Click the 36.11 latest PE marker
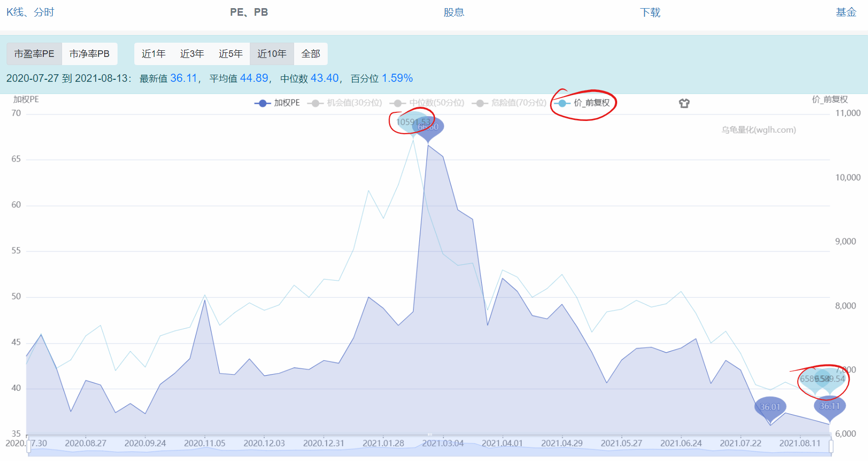868x461 pixels. [x=830, y=407]
